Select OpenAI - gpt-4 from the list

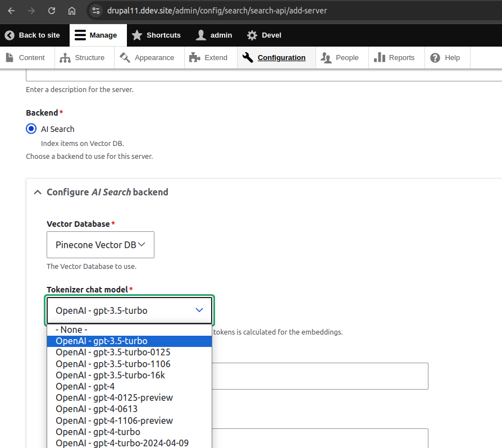pyautogui.click(x=85, y=386)
